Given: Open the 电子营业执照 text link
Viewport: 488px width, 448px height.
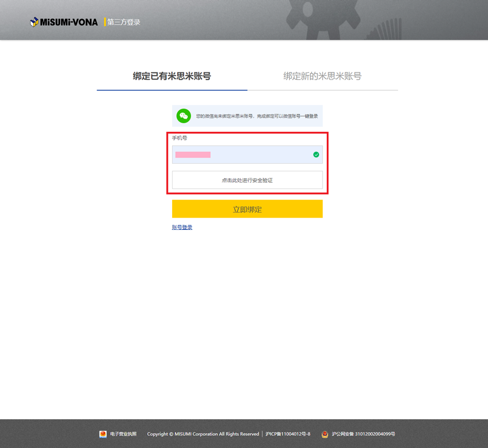Looking at the screenshot, I should pos(123,434).
